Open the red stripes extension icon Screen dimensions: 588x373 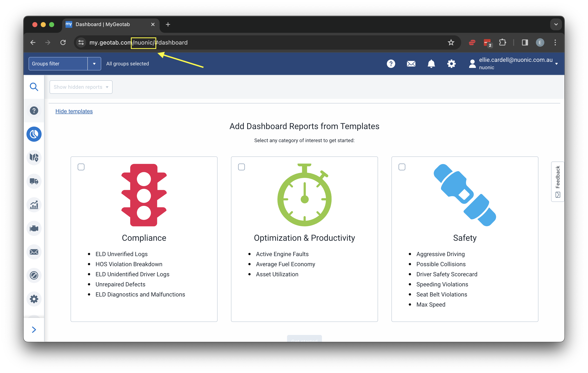(472, 42)
